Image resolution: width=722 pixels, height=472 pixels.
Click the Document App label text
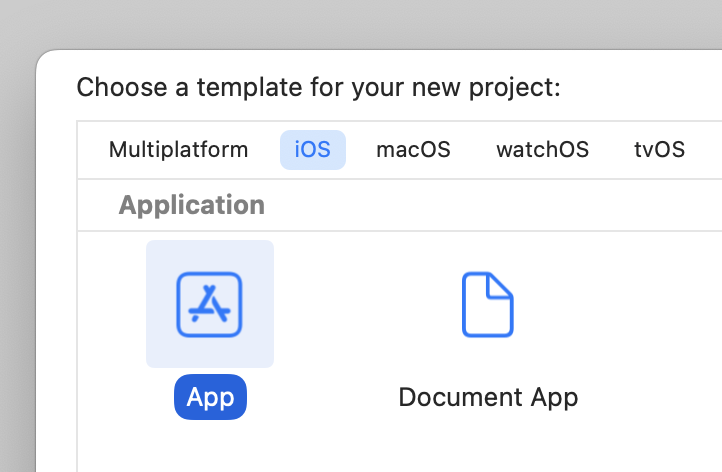487,397
